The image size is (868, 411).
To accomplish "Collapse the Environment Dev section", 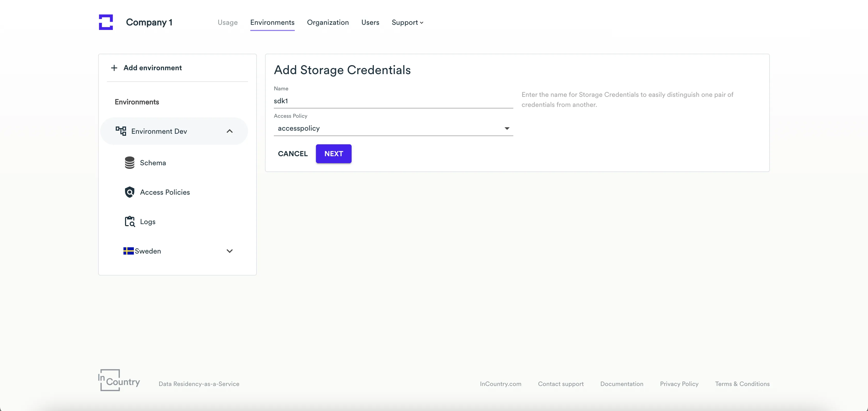I will tap(230, 131).
